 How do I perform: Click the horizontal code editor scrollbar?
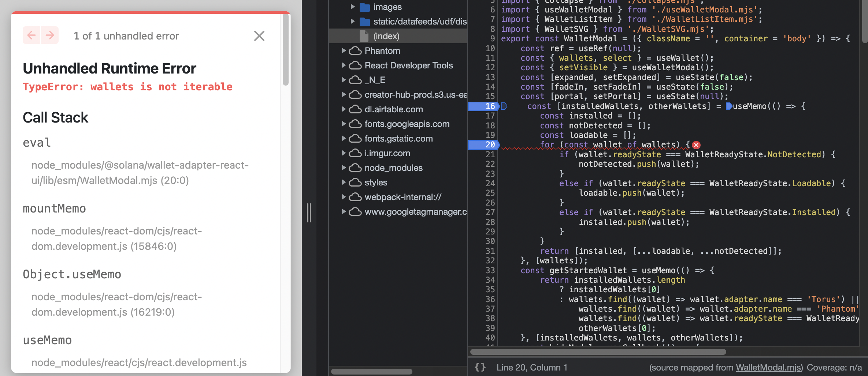597,352
